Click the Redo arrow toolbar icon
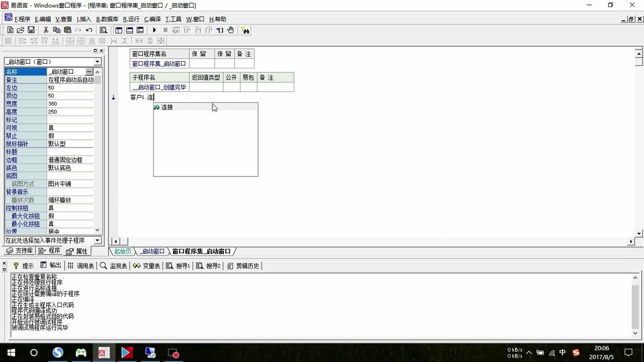This screenshot has width=644, height=362. (78, 30)
